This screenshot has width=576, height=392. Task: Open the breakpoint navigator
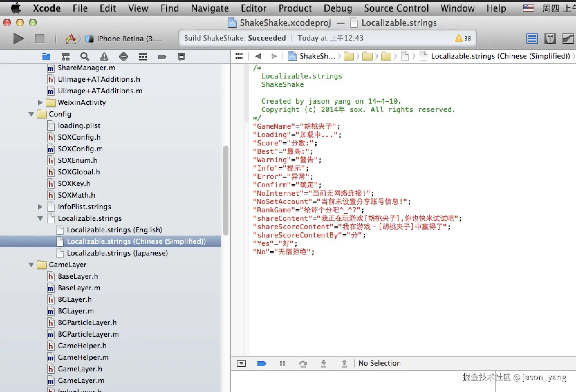pyautogui.click(x=162, y=57)
